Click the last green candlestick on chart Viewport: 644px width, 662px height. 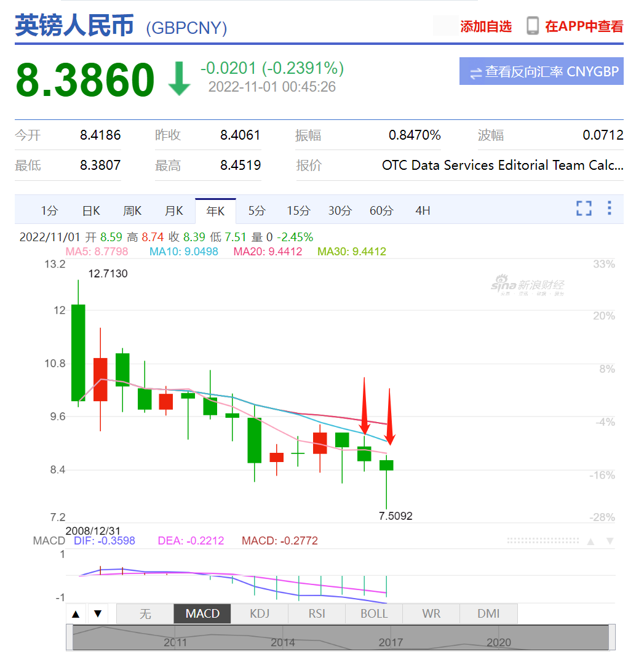[x=386, y=465]
